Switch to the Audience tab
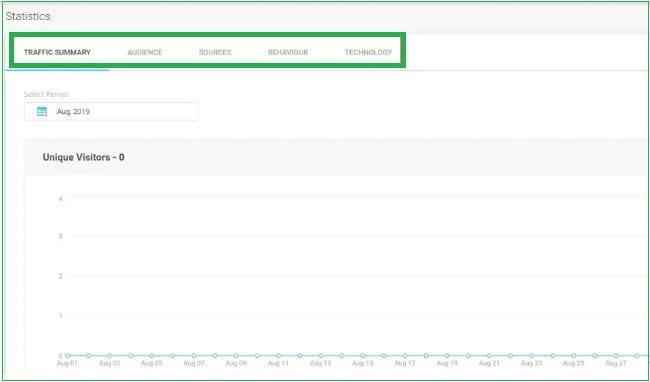This screenshot has width=650, height=382. [145, 53]
